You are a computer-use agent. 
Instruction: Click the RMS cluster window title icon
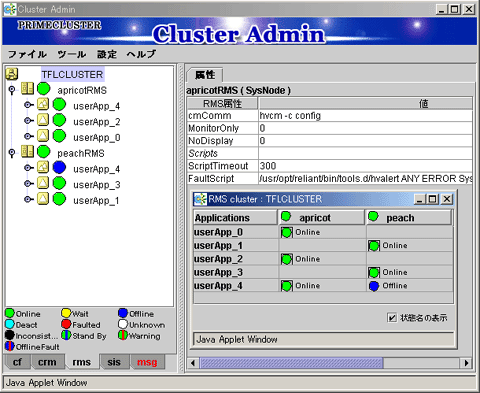[200, 199]
